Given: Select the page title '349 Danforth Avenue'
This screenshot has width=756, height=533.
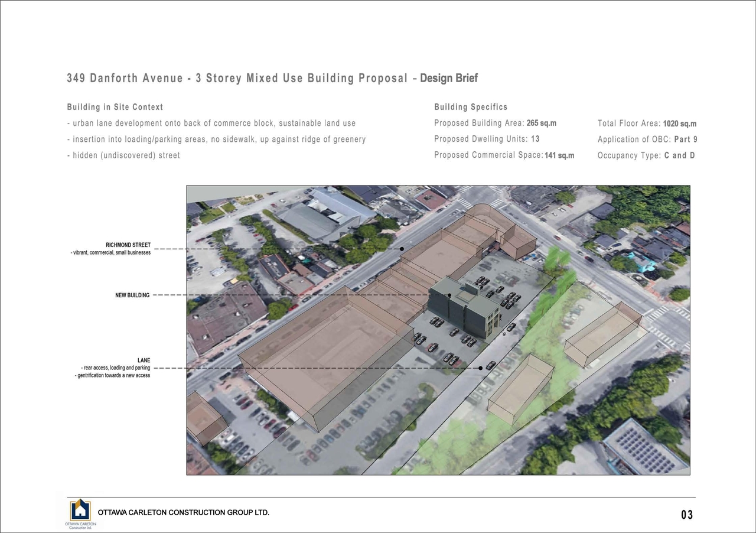Looking at the screenshot, I should click(x=125, y=79).
